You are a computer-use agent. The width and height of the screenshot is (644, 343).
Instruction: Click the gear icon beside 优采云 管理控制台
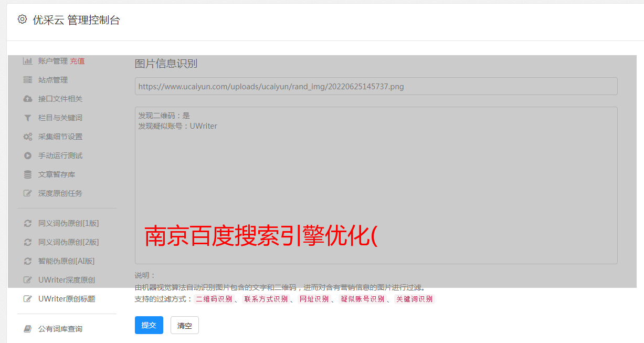coord(22,19)
